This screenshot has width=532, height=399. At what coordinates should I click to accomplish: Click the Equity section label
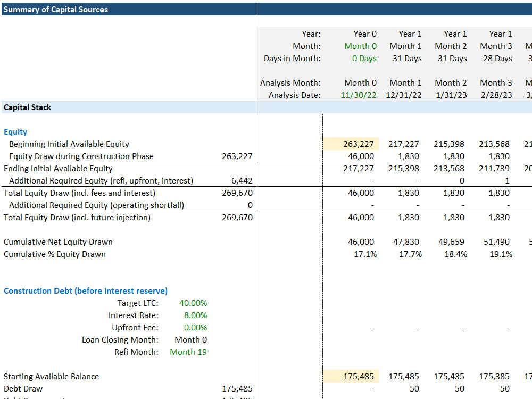tap(14, 131)
